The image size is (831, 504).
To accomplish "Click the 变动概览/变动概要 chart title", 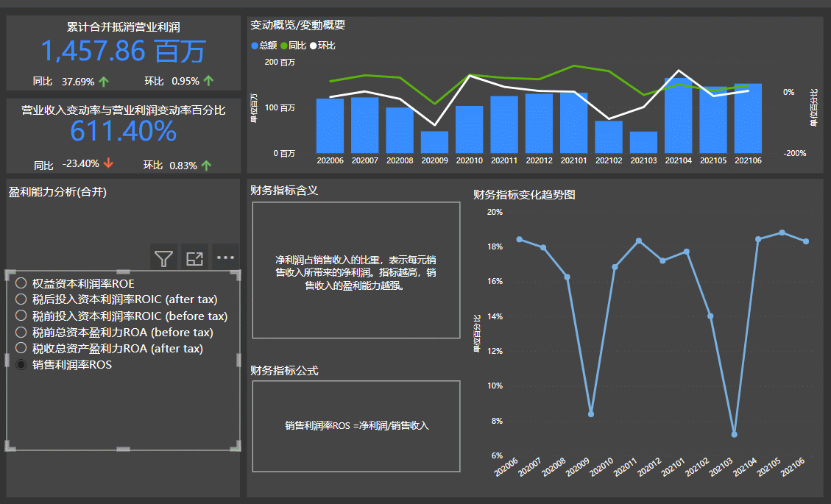I will (x=298, y=25).
